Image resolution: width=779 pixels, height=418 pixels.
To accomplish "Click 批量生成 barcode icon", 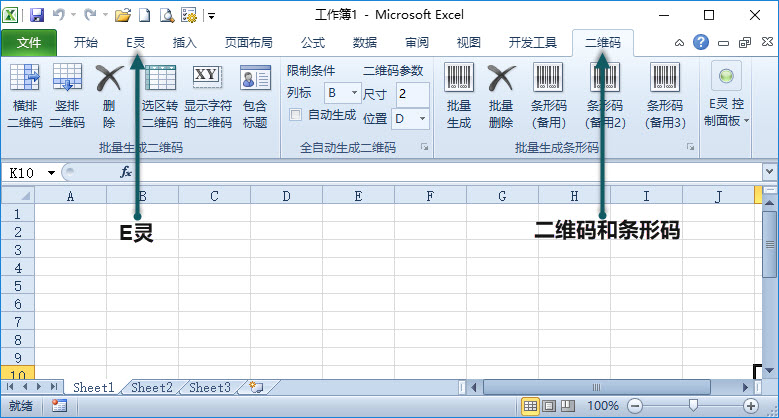I will (x=459, y=78).
